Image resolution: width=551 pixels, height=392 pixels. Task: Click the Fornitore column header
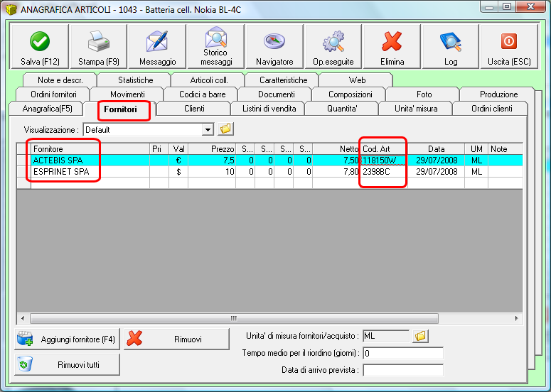coord(90,149)
